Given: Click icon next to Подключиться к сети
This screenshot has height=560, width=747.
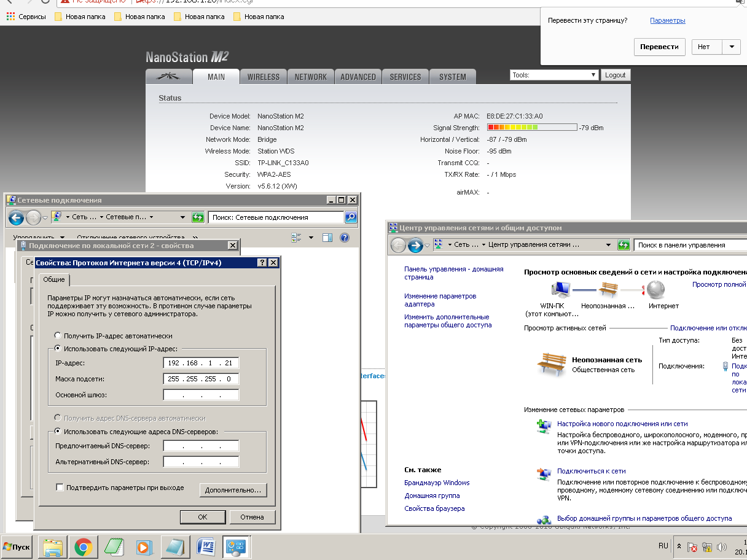Looking at the screenshot, I should [x=544, y=473].
